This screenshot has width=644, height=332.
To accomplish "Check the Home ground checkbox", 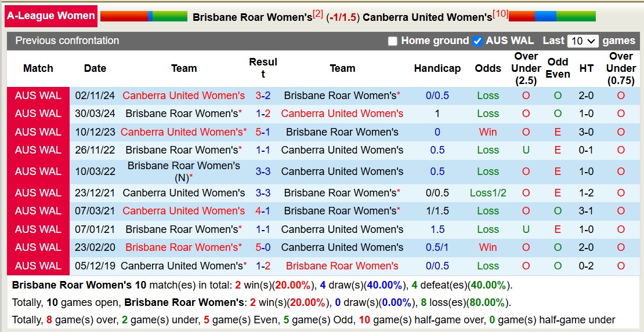I will pos(393,41).
